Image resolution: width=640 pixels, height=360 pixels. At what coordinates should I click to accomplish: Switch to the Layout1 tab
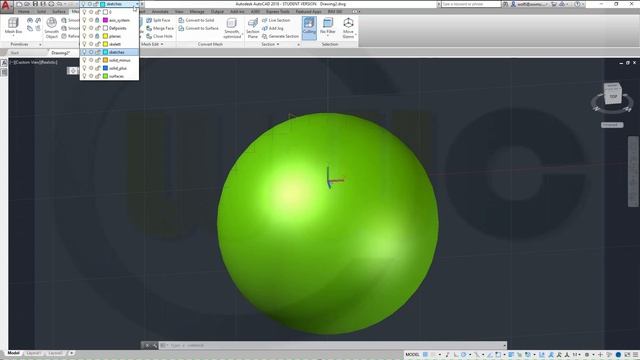coord(33,353)
